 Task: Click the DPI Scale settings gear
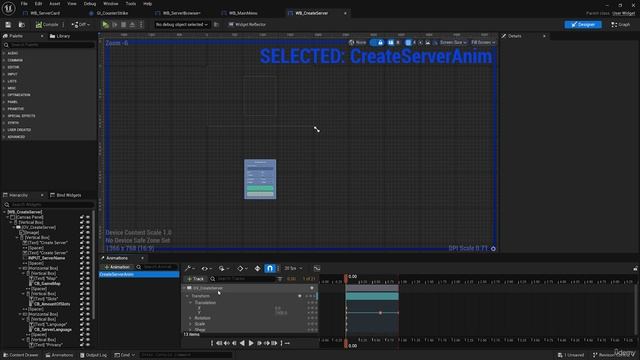[x=493, y=249]
